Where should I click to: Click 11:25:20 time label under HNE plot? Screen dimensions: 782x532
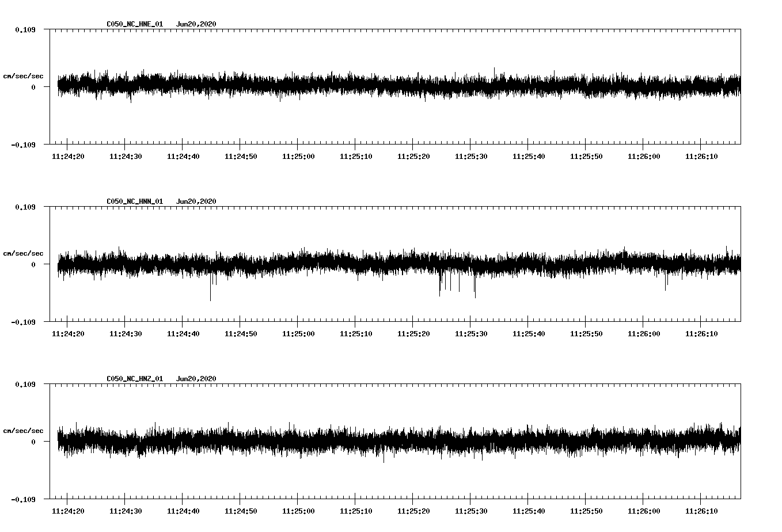(x=413, y=157)
